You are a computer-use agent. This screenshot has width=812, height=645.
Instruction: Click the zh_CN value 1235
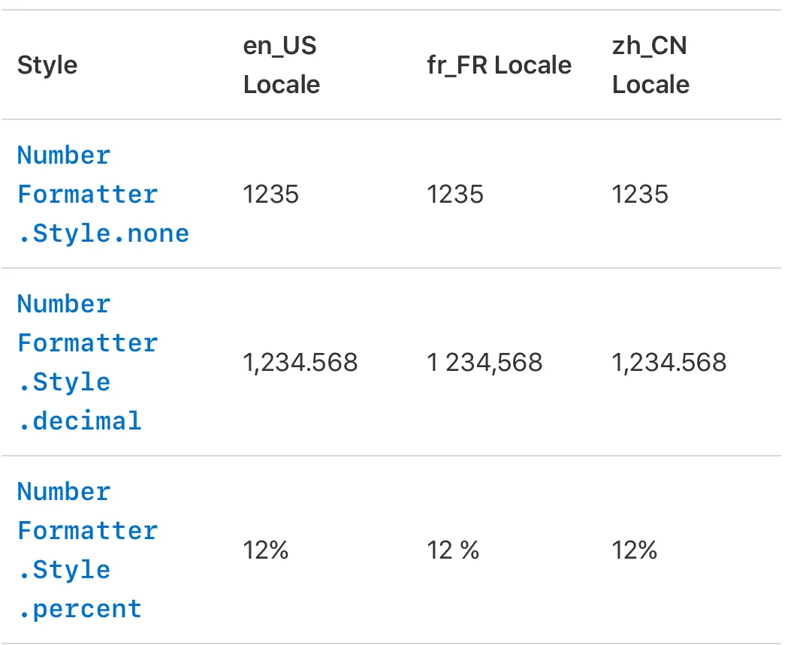pos(640,194)
